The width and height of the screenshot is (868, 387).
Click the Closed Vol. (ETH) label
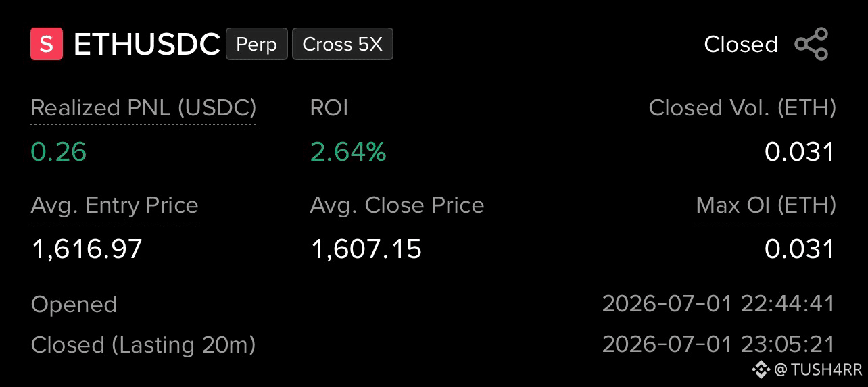742,108
